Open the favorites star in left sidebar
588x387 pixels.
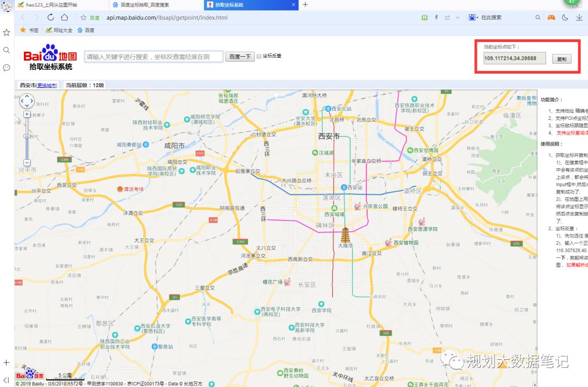(7, 33)
